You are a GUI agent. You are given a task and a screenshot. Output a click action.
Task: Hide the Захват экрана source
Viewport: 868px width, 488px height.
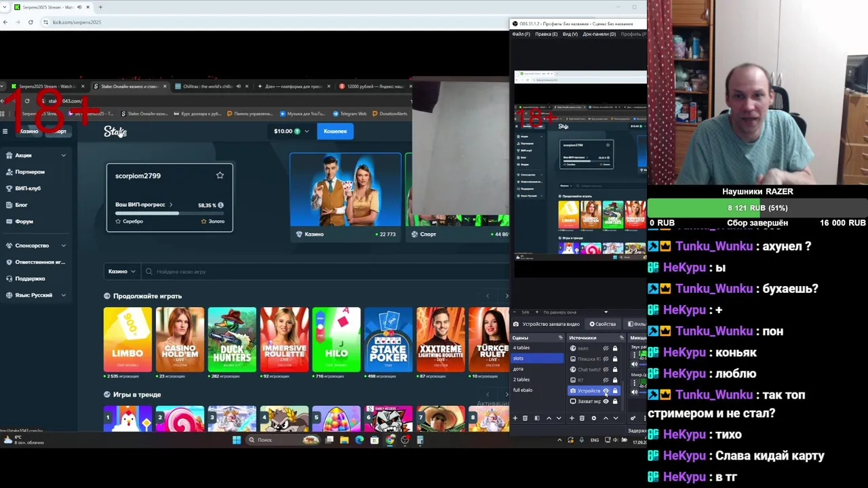tap(606, 401)
